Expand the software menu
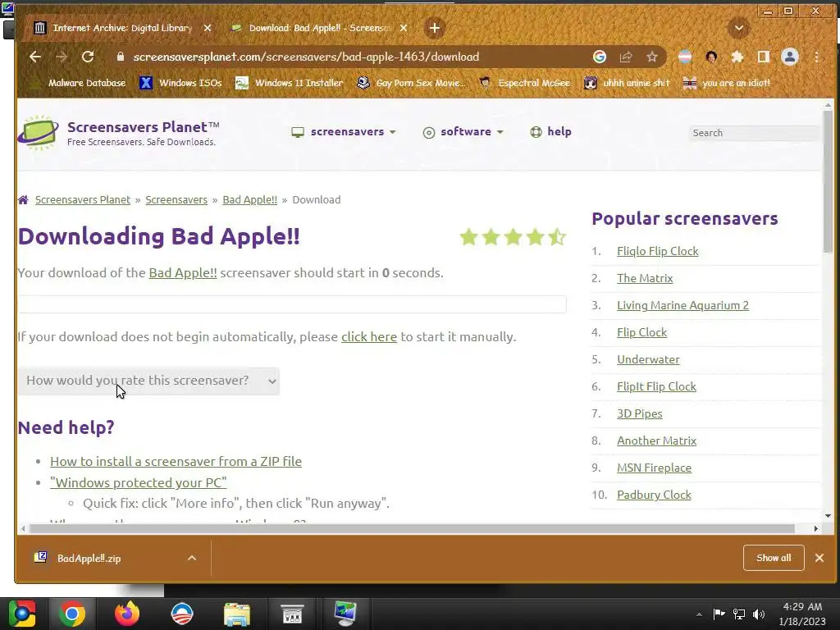Screen dimensions: 840x630 [463, 132]
